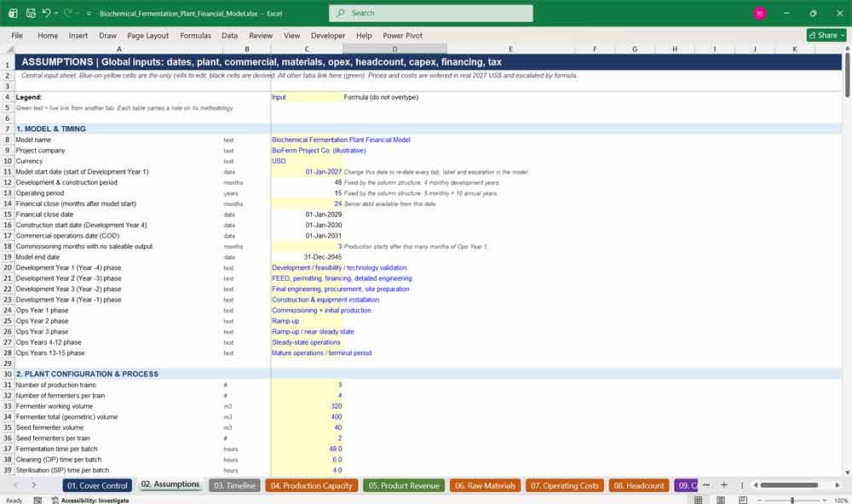Switch to 04. Production Capacity sheet

coord(311,485)
